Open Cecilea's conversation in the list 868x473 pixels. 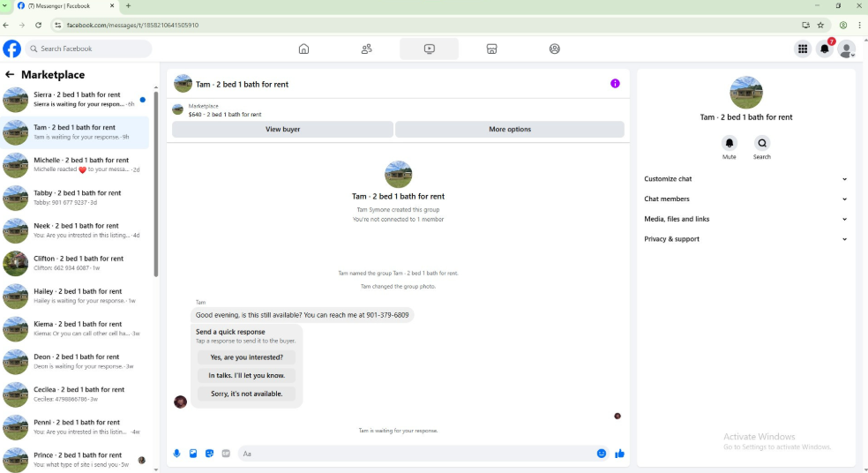click(x=75, y=394)
